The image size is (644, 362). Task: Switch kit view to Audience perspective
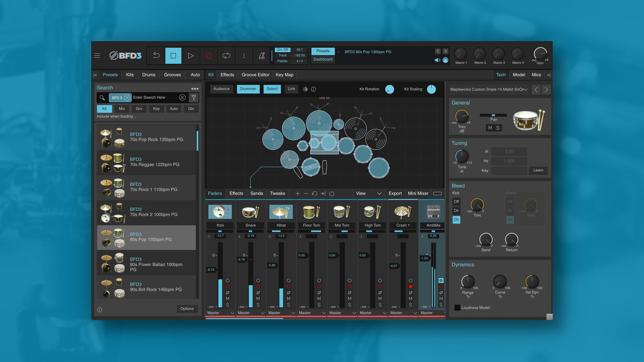(221, 89)
